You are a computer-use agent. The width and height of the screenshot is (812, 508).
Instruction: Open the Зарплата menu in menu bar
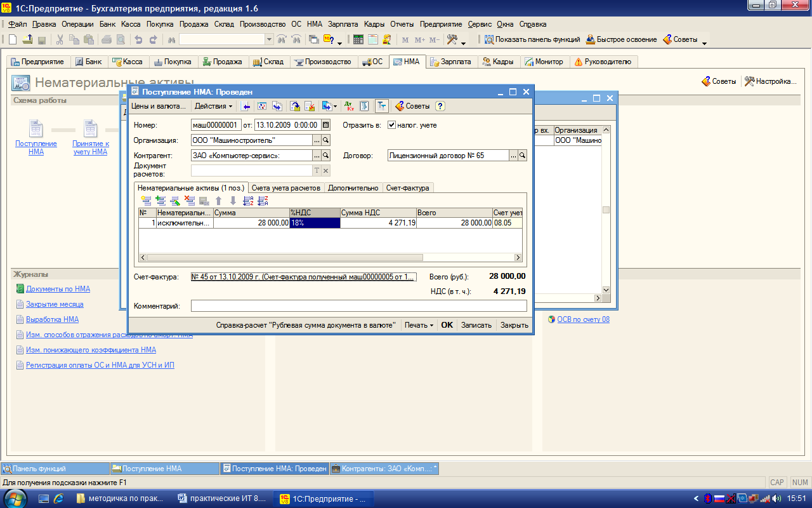[x=344, y=24]
